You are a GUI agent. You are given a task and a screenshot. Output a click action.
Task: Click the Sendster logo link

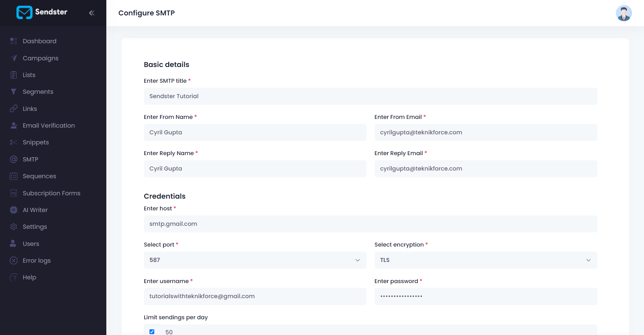point(42,12)
